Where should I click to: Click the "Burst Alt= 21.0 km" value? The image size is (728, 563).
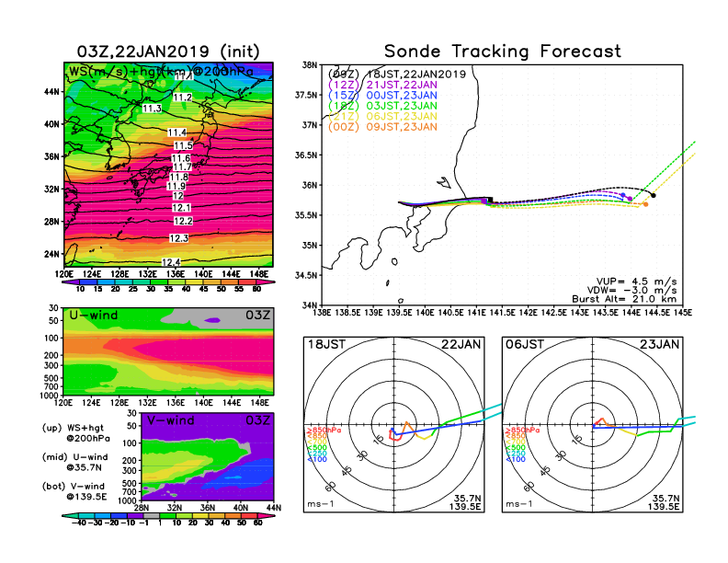pyautogui.click(x=624, y=299)
